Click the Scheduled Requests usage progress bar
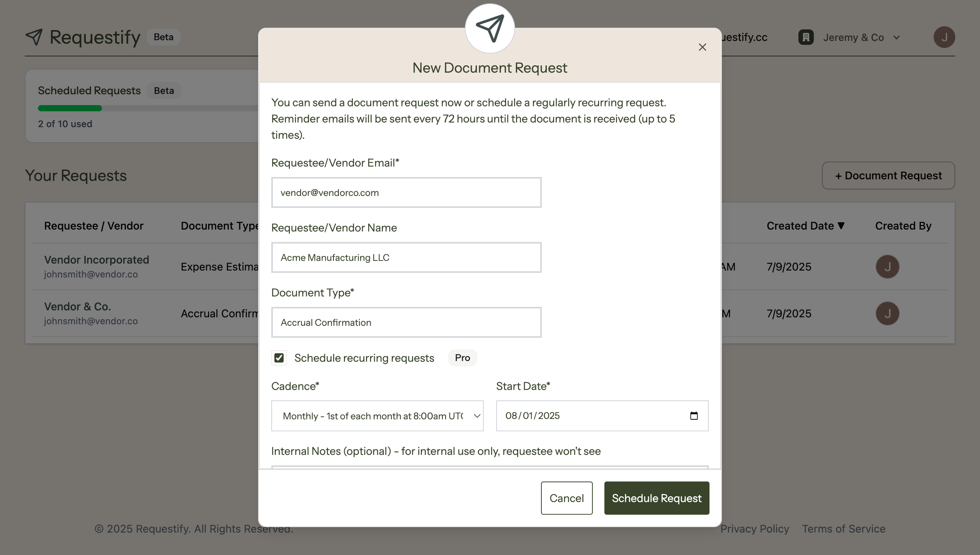This screenshot has height=555, width=980. click(x=148, y=108)
